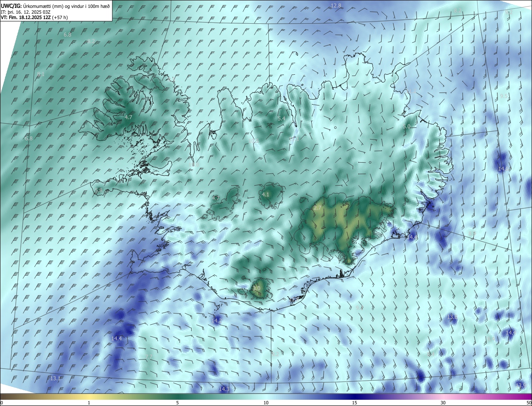Click the 8.1 value label
Image resolution: width=532 pixels, height=406 pixels.
(41, 74)
